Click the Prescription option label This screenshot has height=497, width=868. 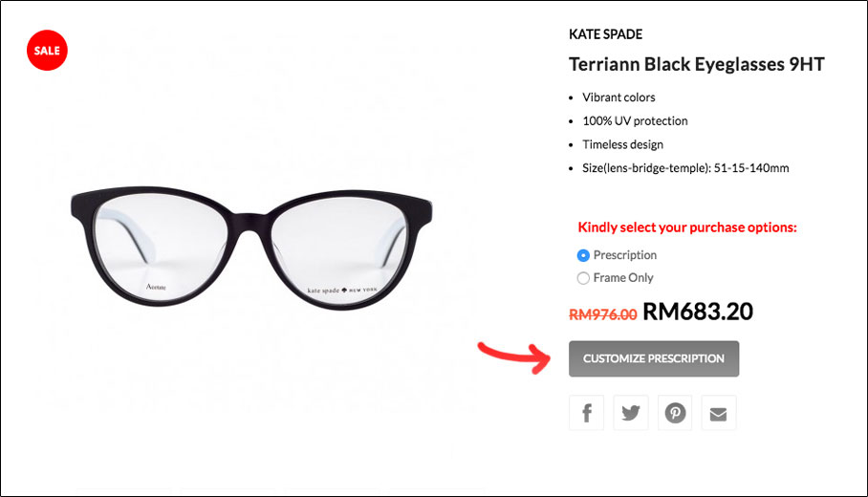[x=625, y=255]
